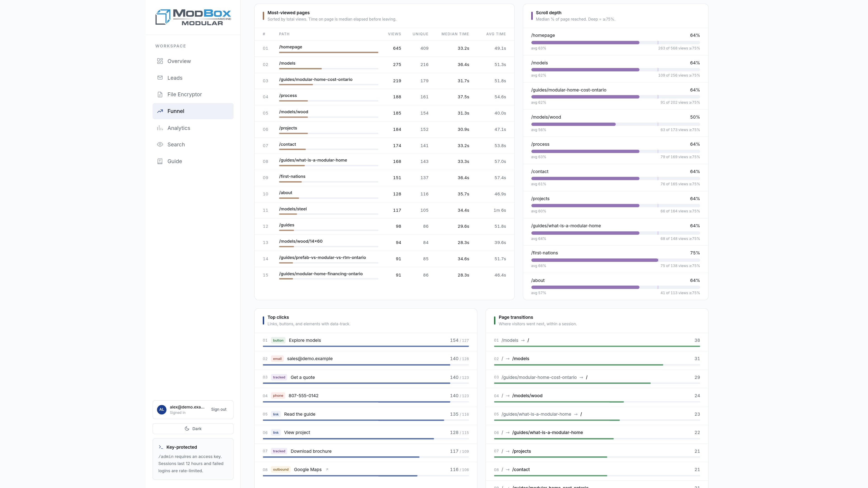Click the moon icon in Dark button
This screenshot has height=488, width=868.
pos(187,429)
